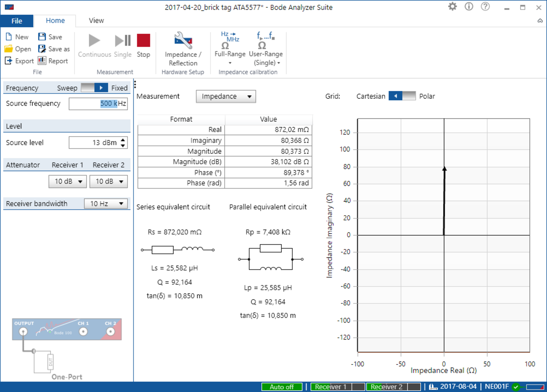Image resolution: width=547 pixels, height=392 pixels.
Task: Start Full-Range impedance calibration
Action: (230, 44)
